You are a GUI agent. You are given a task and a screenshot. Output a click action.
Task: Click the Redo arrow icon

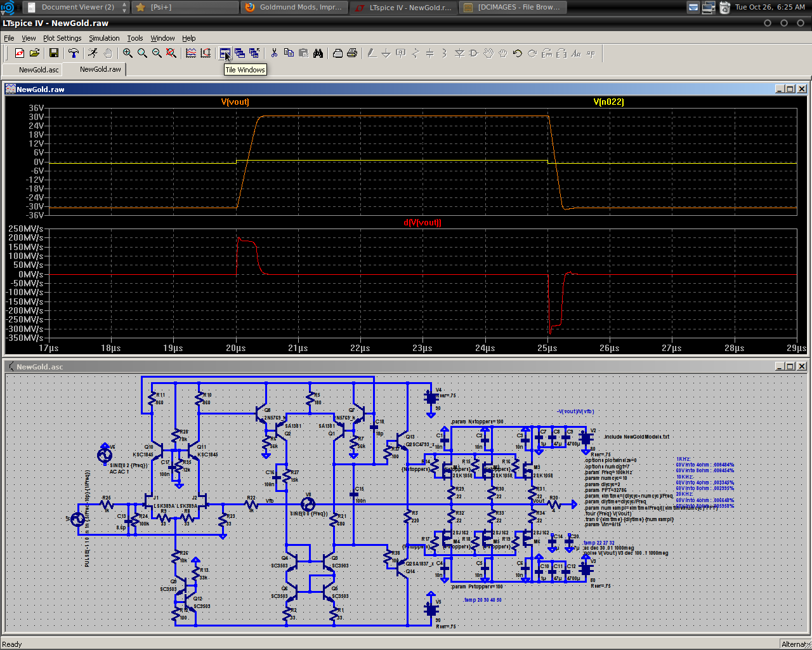tap(532, 53)
